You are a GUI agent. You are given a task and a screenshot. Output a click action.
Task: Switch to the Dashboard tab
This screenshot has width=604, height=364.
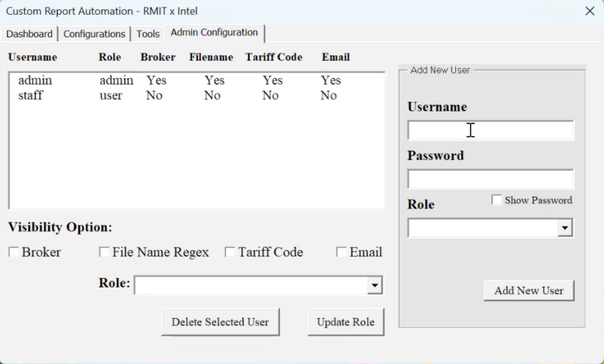(x=29, y=34)
